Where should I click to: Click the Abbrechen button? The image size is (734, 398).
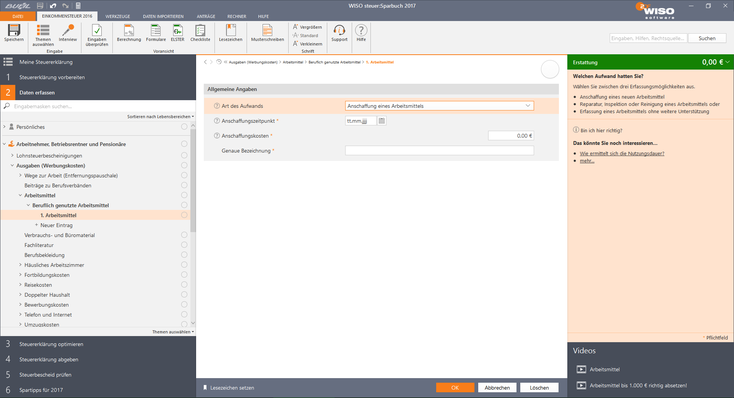[497, 388]
